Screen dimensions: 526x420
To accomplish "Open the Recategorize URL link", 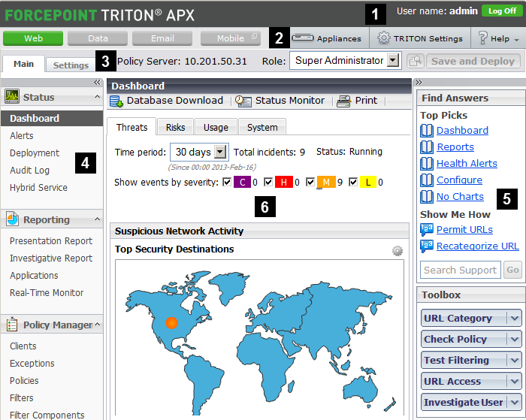I will (478, 246).
